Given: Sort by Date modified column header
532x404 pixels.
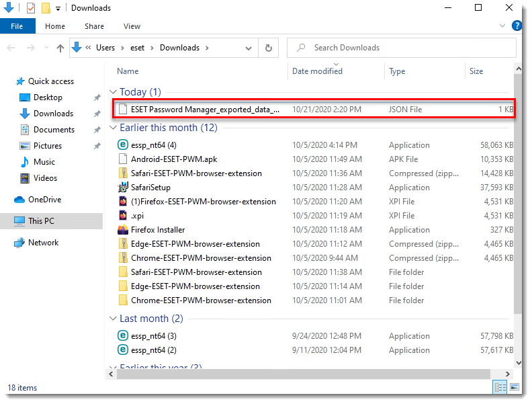Looking at the screenshot, I should point(317,71).
